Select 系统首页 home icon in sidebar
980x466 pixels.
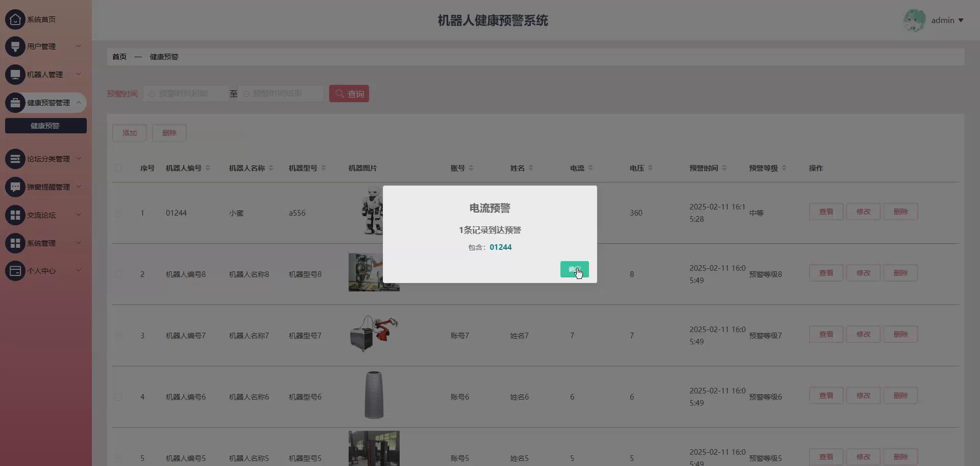(x=15, y=19)
